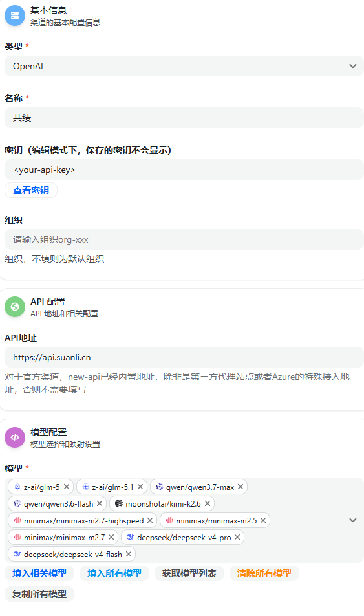Click MiniMax logo on minimax-m2.7 tag

pyautogui.click(x=17, y=537)
